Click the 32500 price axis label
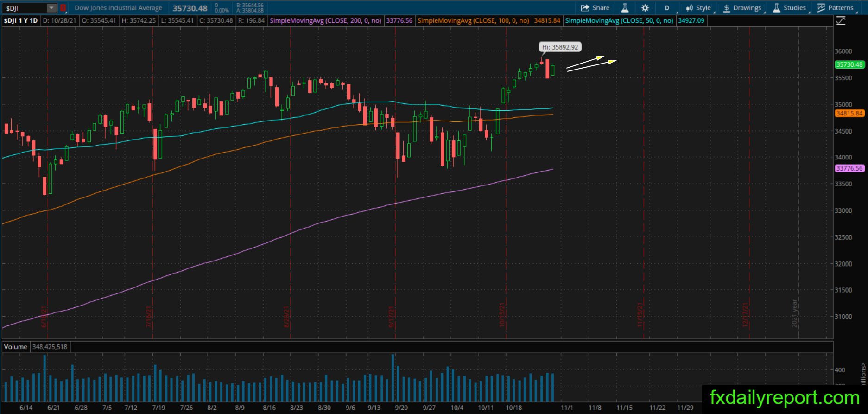 843,237
